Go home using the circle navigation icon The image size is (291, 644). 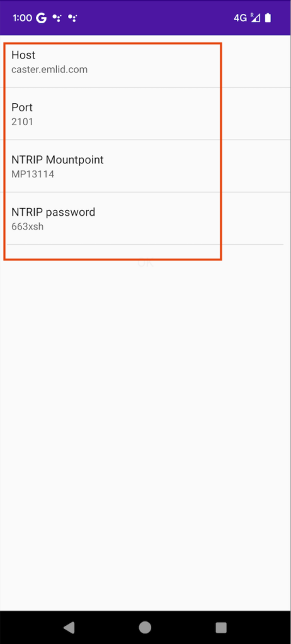(145, 627)
